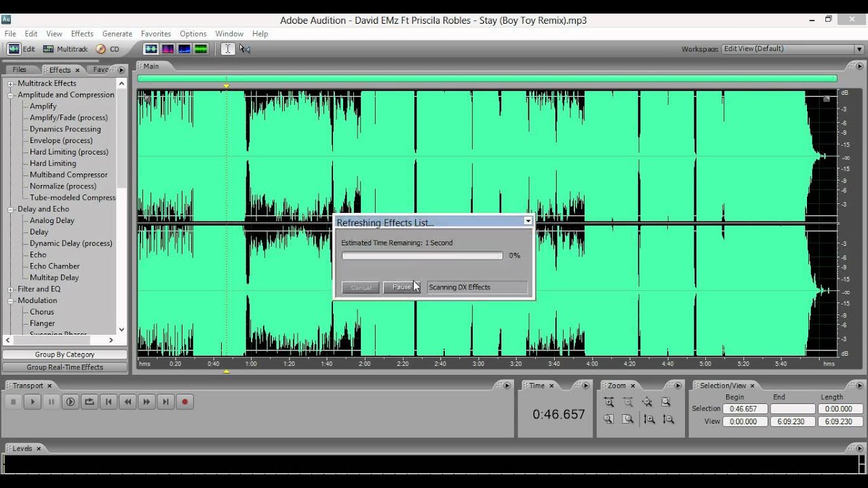
Task: Click the Cancel button in dialog
Action: point(361,287)
